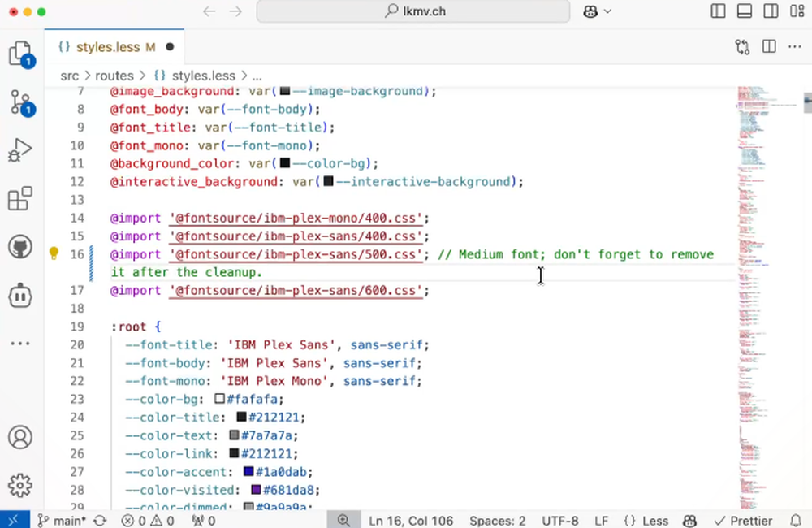Click the Prettier formatter status toggle
Screen dimensions: 812x528
[744, 520]
